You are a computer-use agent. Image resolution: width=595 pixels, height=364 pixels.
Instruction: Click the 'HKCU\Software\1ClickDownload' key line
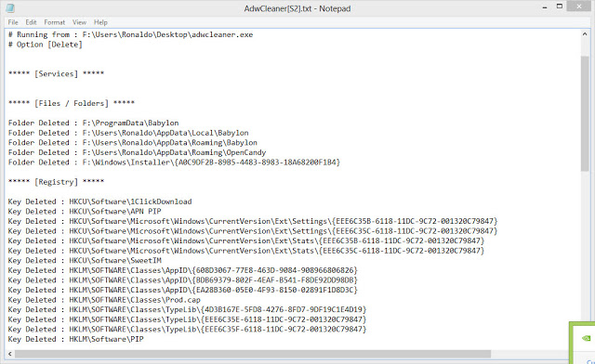[x=99, y=201]
